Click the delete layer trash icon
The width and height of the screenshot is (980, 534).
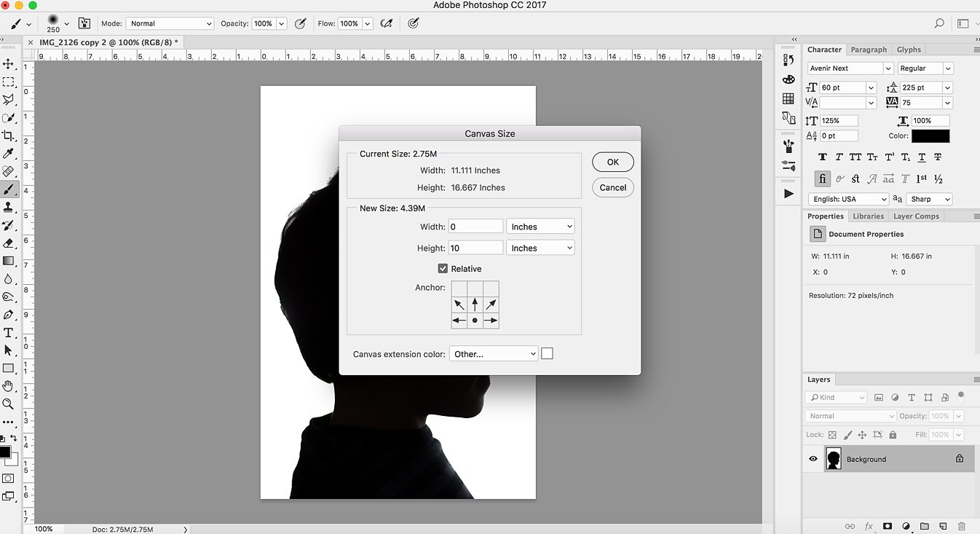pyautogui.click(x=962, y=526)
